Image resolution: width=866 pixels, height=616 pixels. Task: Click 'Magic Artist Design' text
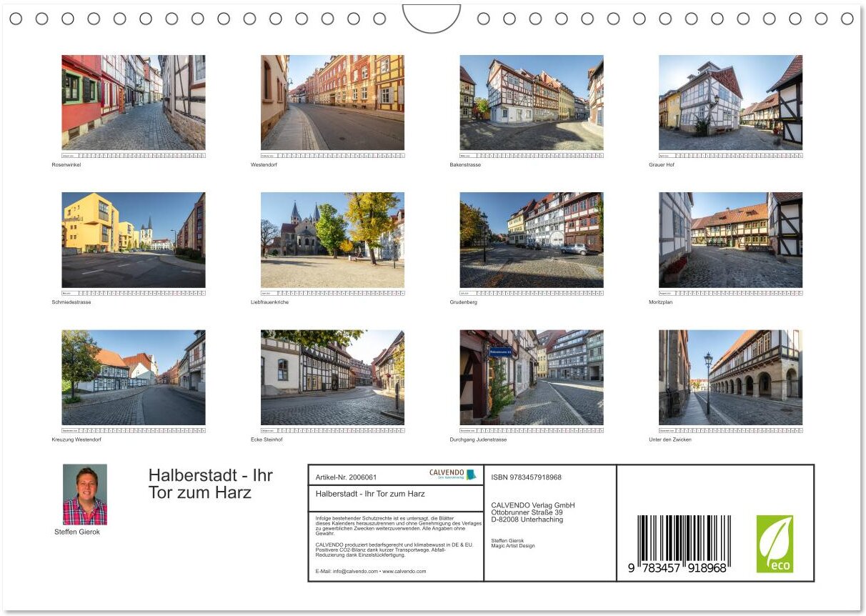point(513,546)
